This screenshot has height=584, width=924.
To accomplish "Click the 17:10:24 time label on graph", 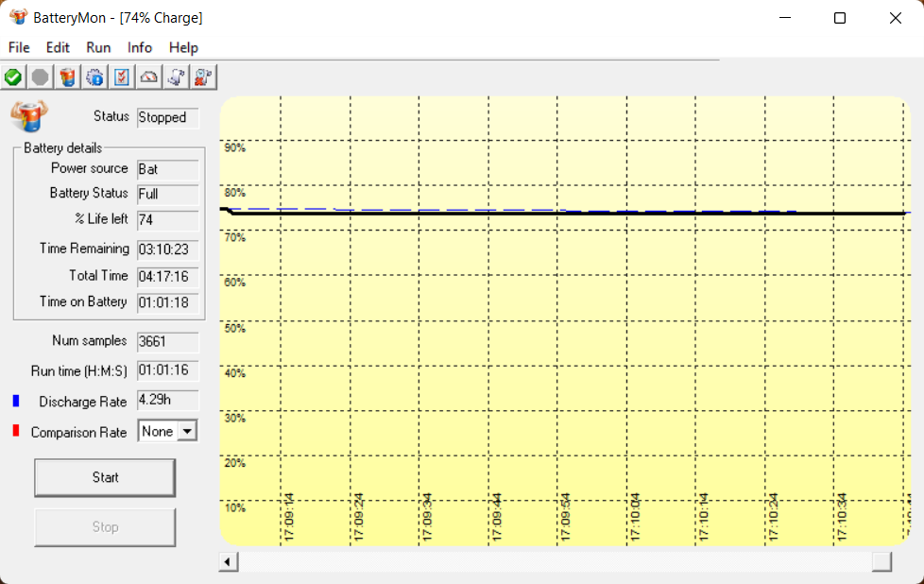I will (773, 517).
